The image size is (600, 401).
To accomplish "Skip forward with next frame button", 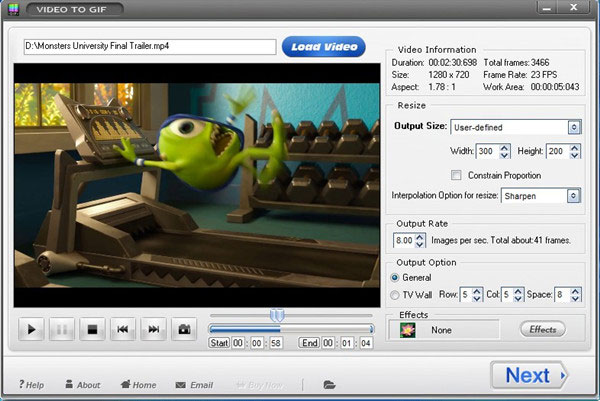I will (153, 329).
